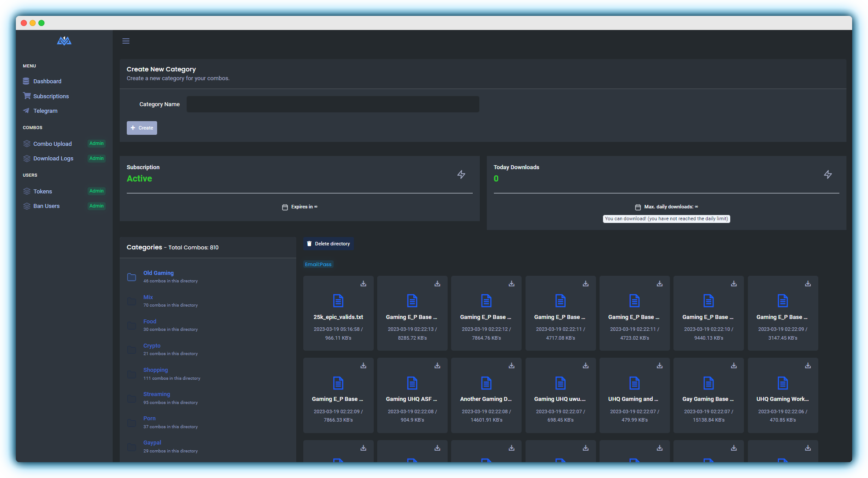Click download icon on Gaming UHQ ASF card
The height and width of the screenshot is (478, 868).
[x=437, y=366]
